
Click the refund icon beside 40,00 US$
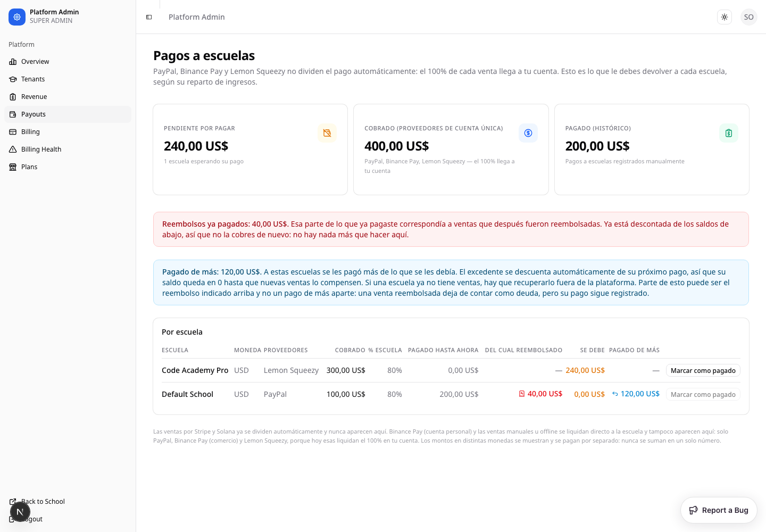(x=522, y=394)
